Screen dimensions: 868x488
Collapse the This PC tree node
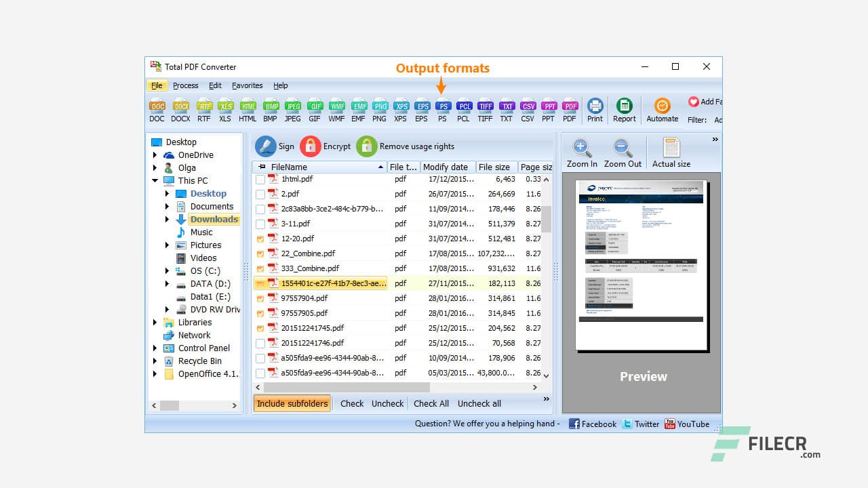pos(156,180)
